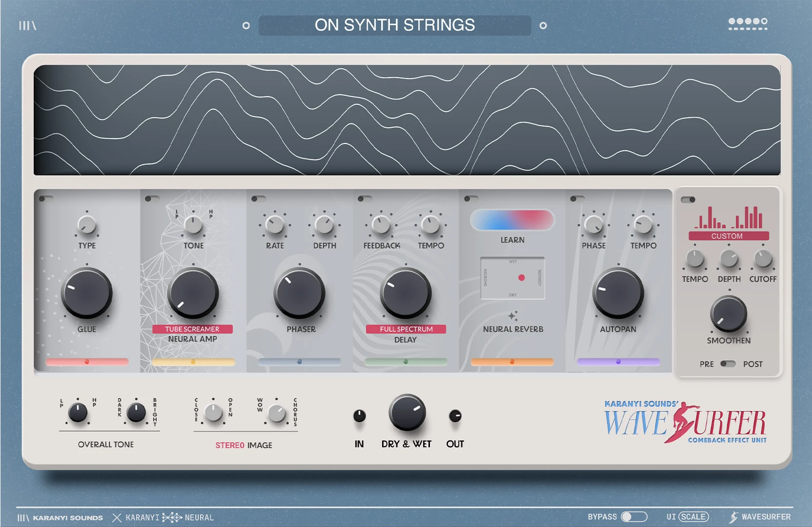Grab the green Delay drag handle

(406, 362)
